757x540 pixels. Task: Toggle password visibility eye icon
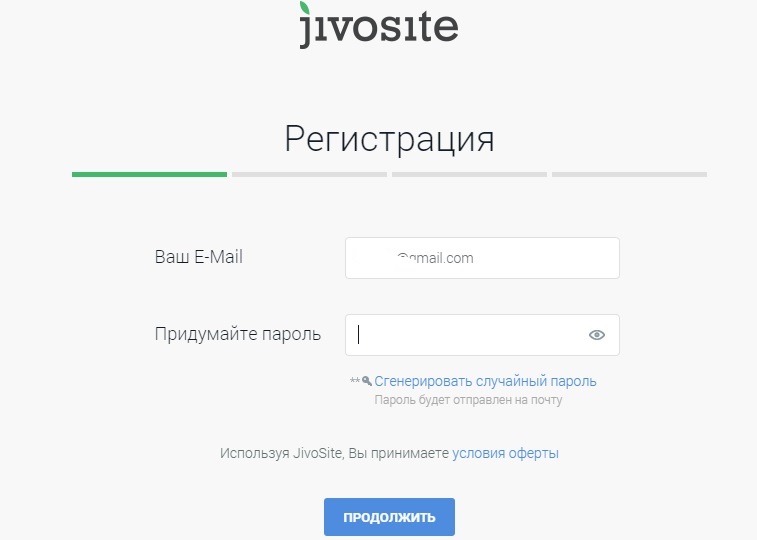coord(597,335)
